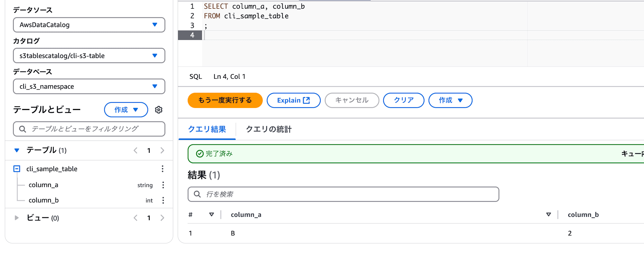
Task: Open table settings gear icon
Action: coord(158,110)
